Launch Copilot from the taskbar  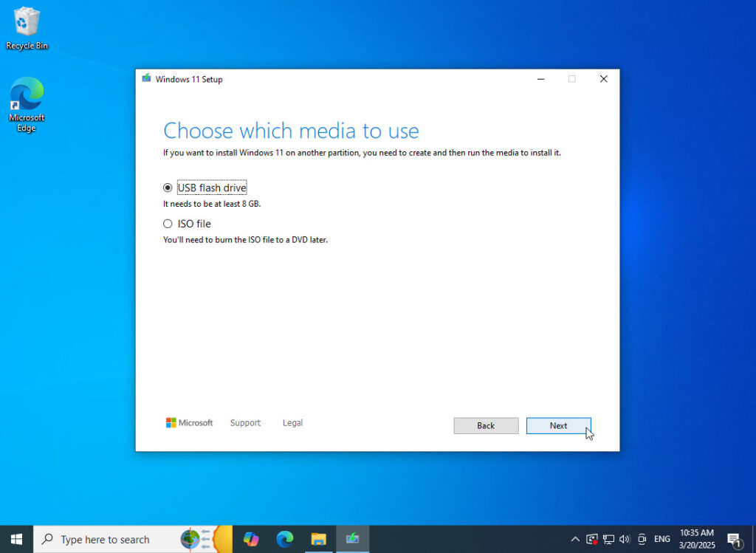(251, 539)
